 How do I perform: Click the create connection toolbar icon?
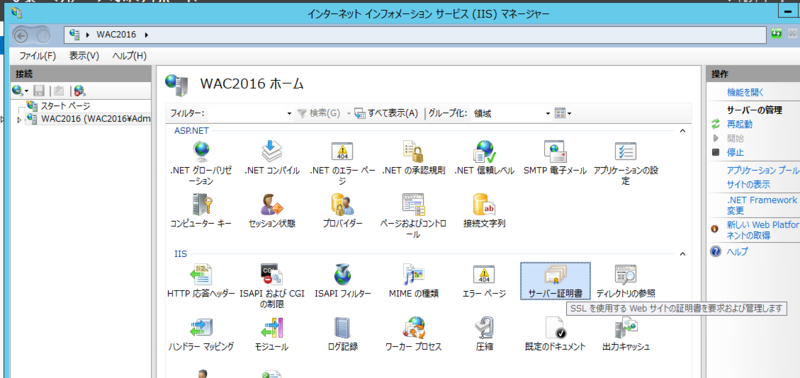[x=19, y=91]
